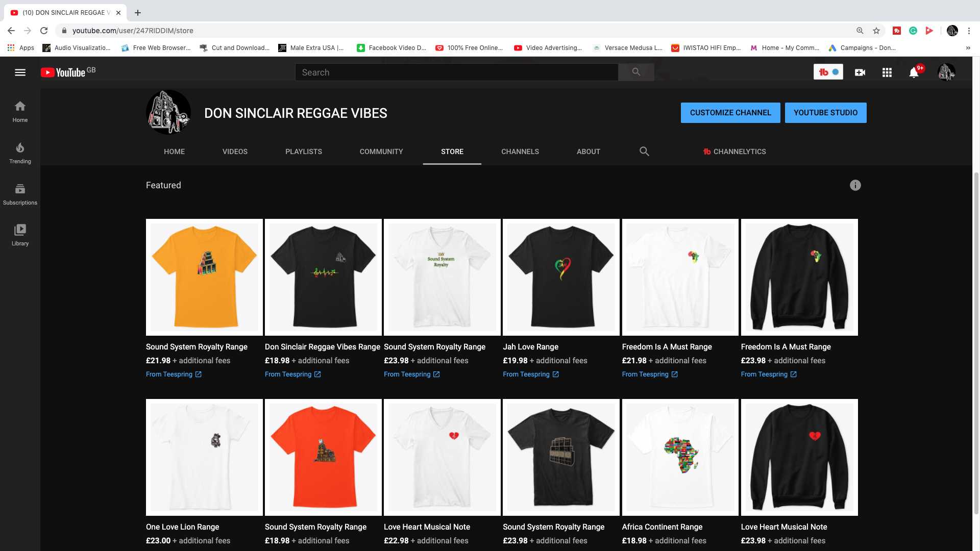Open the account avatar menu
This screenshot has height=551, width=980.
pyautogui.click(x=946, y=72)
